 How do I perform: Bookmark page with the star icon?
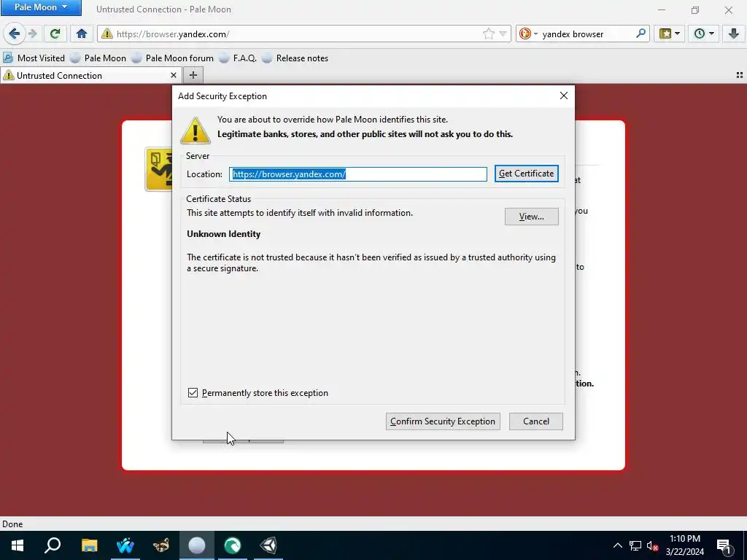click(488, 34)
